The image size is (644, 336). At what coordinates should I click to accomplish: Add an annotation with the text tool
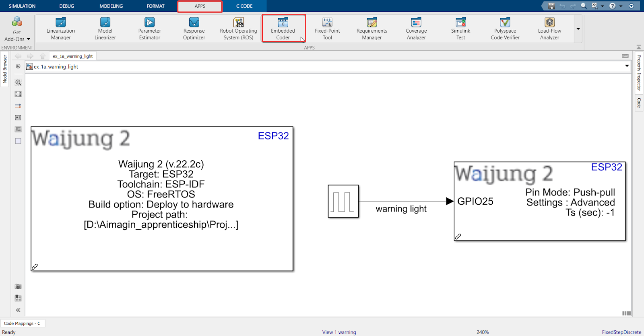click(x=18, y=118)
